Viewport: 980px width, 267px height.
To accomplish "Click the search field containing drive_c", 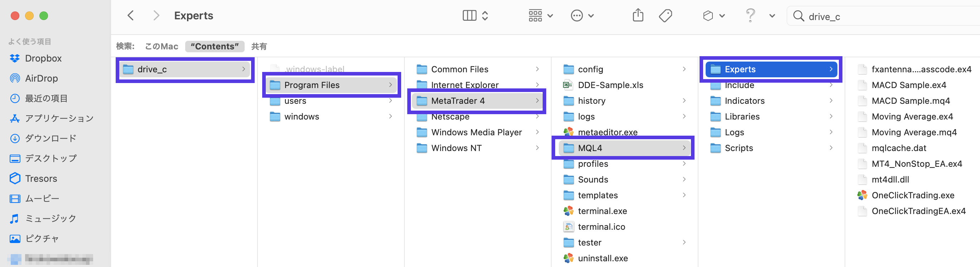I will click(883, 16).
